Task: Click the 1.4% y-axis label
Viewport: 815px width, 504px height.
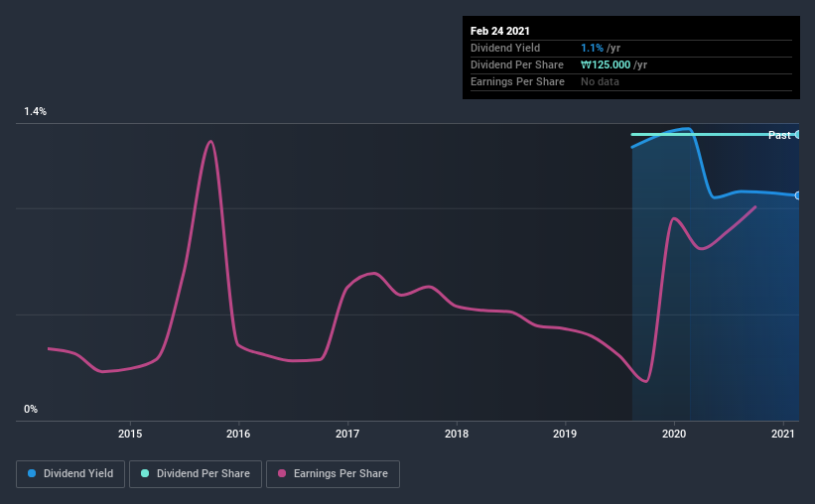Action: [36, 112]
